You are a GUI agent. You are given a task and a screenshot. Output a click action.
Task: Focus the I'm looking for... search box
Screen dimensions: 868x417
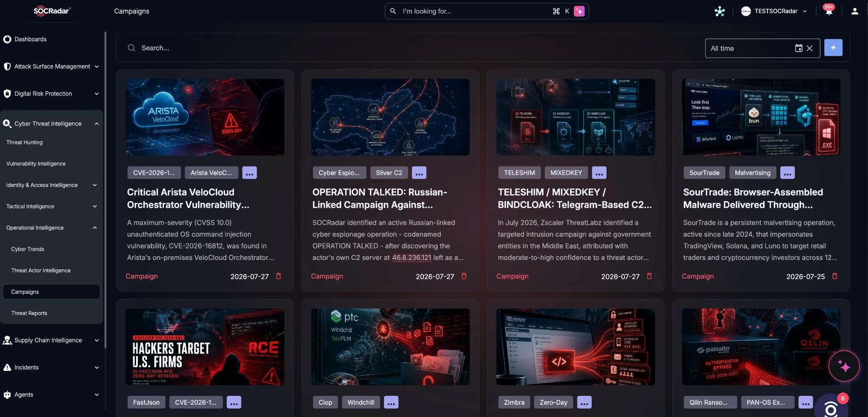pyautogui.click(x=487, y=11)
